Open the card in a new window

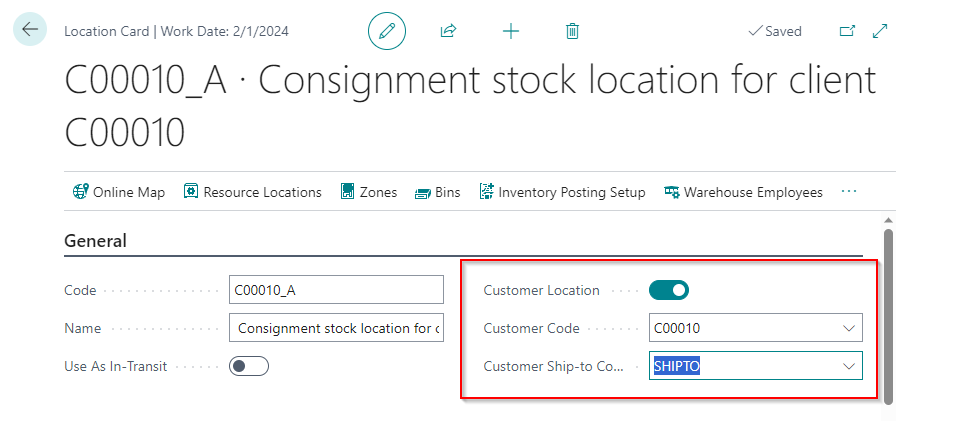[x=847, y=31]
